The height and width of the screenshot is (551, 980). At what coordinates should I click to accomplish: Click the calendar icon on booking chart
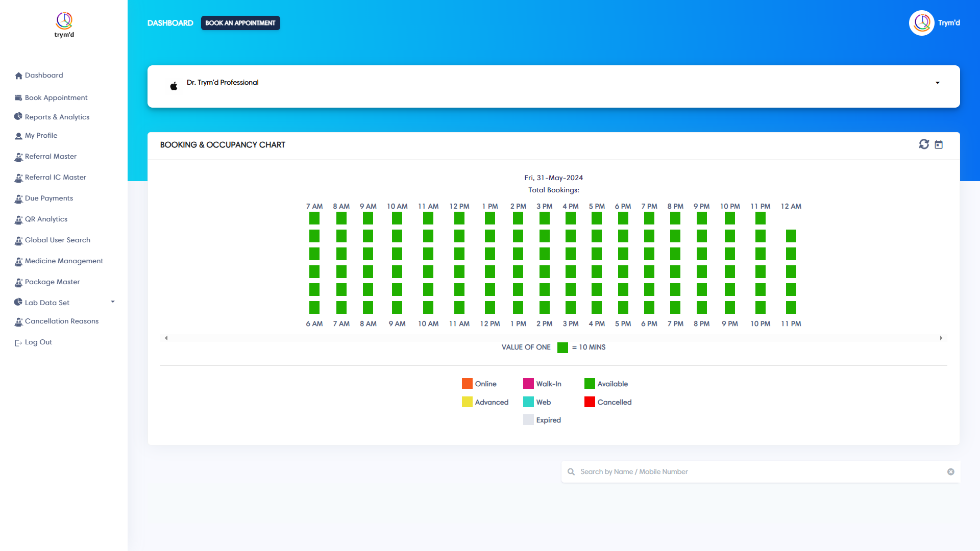938,144
